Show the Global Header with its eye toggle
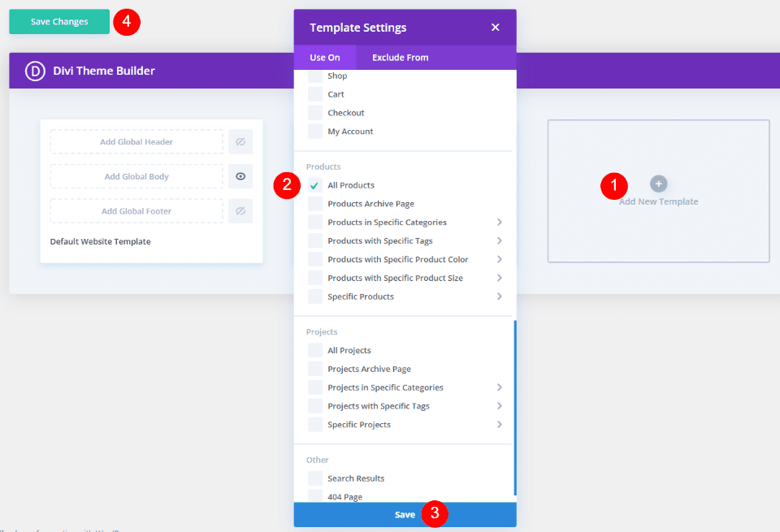The height and width of the screenshot is (532, 780). click(242, 141)
